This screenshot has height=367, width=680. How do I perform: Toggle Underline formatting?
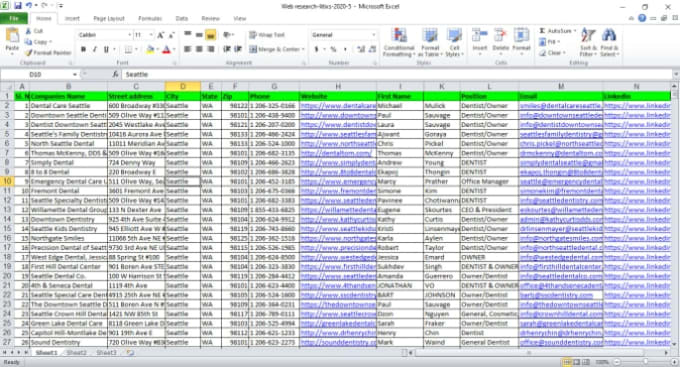106,49
